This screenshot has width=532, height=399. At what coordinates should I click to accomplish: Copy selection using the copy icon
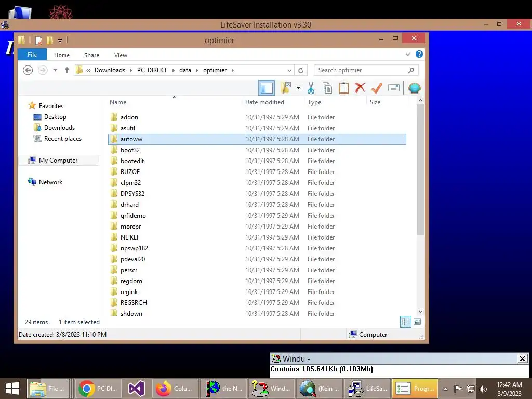click(x=327, y=88)
